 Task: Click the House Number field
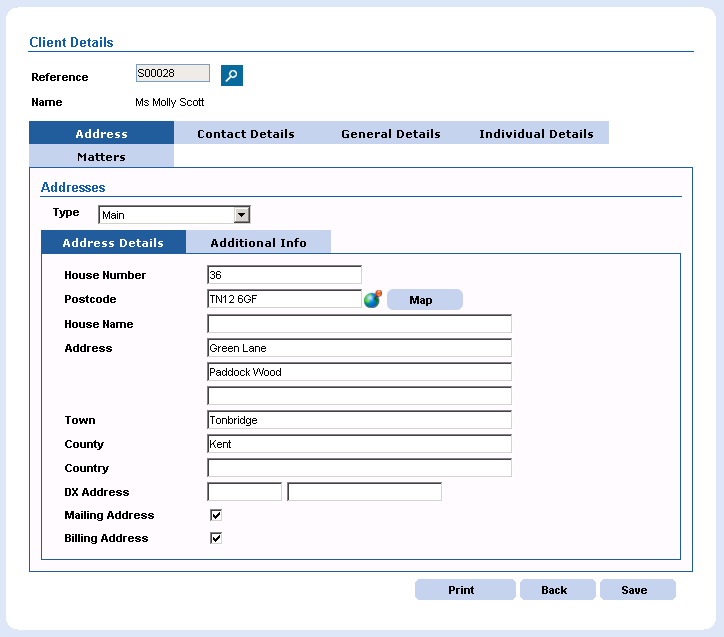click(x=284, y=275)
